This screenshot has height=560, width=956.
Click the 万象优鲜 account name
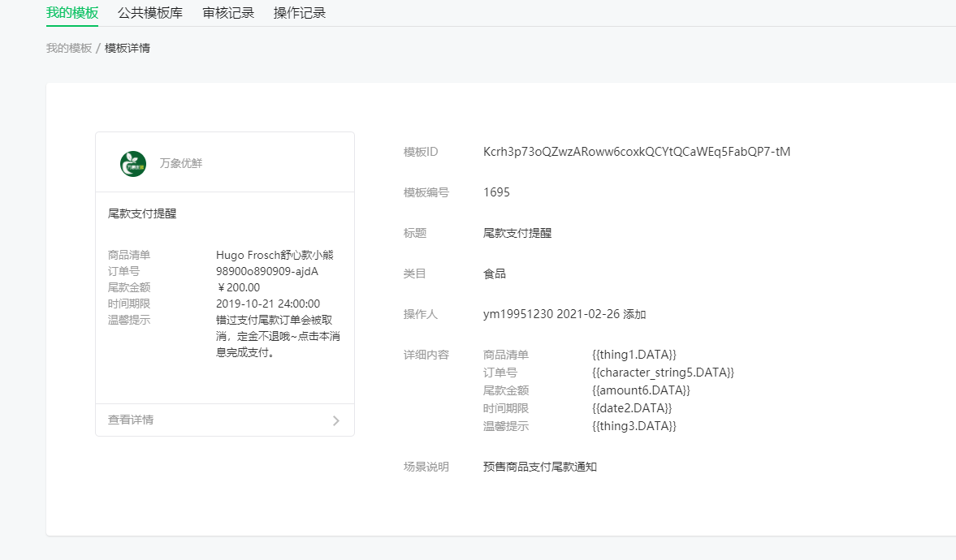(181, 163)
